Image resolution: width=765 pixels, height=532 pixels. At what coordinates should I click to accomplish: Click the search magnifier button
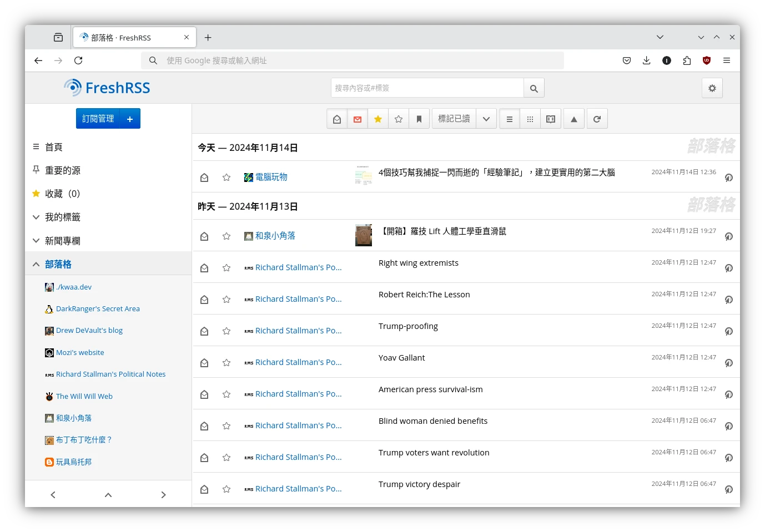(x=534, y=88)
